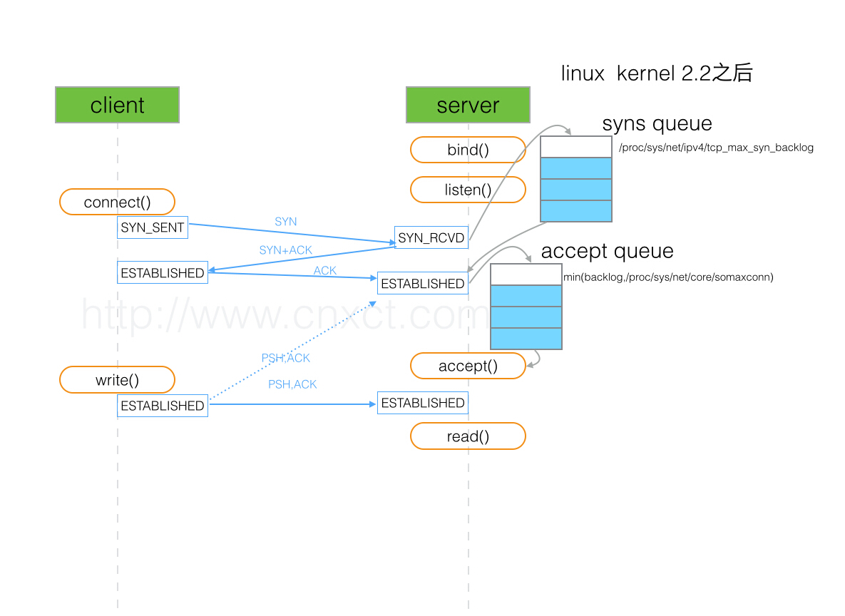The image size is (845, 616).
Task: Click the somaxconn min() formula text
Action: click(x=669, y=277)
